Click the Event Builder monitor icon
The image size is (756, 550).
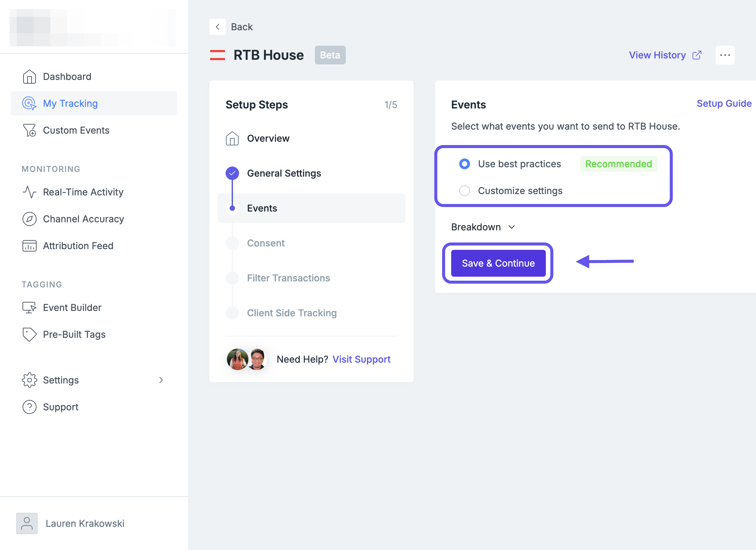30,308
